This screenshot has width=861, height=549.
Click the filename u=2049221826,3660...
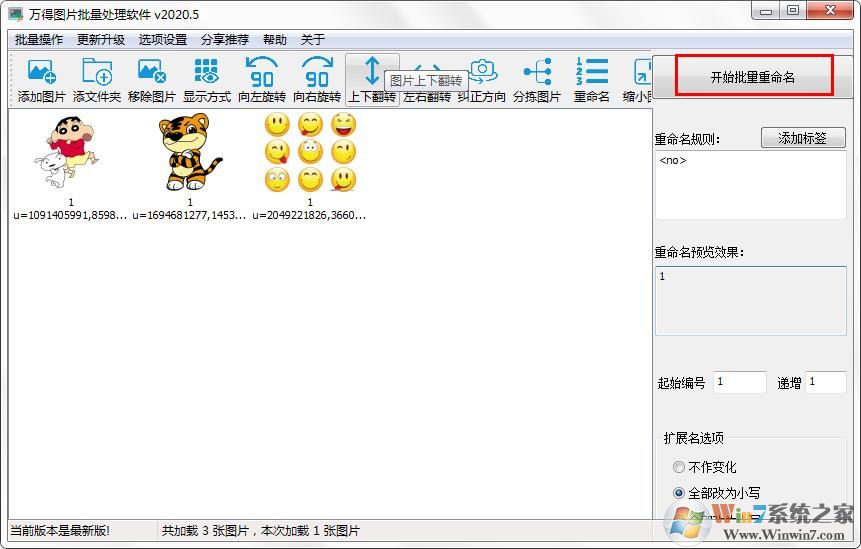[309, 215]
